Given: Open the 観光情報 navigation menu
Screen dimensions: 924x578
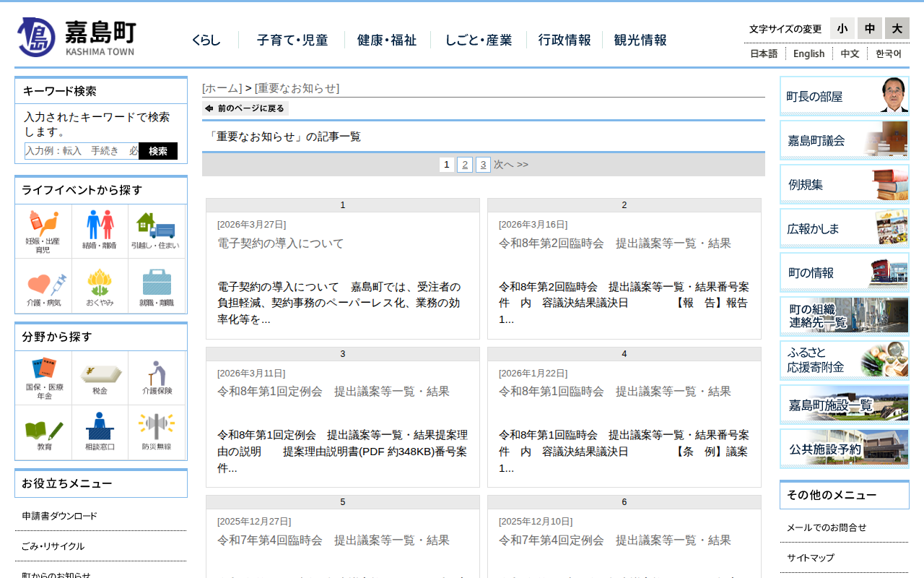Looking at the screenshot, I should click(x=640, y=40).
